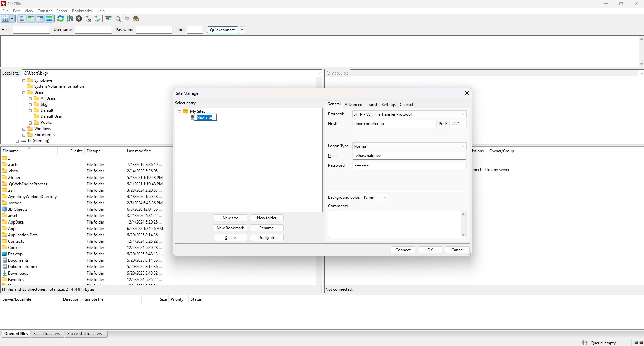Click the Windows folder icon in local tree

point(30,129)
